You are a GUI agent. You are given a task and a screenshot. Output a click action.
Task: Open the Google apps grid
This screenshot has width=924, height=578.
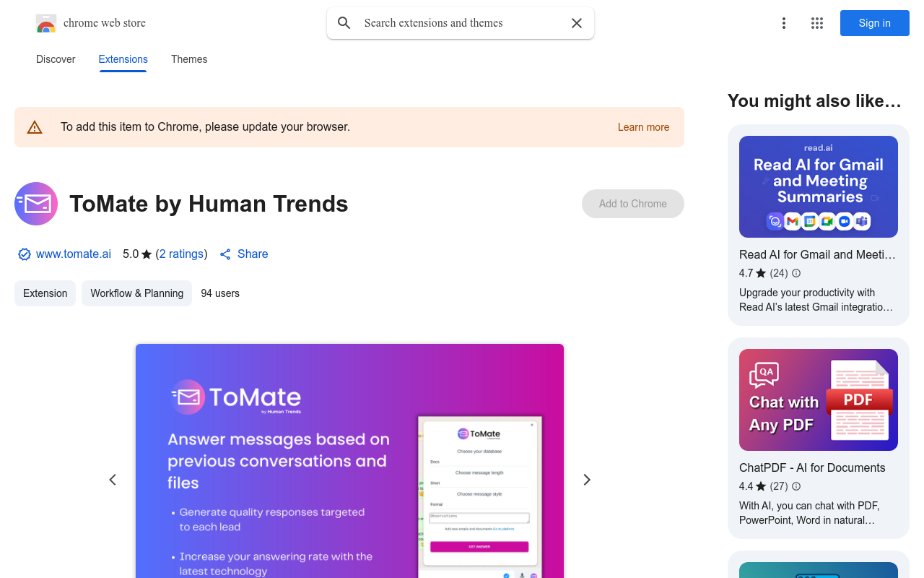coord(817,23)
